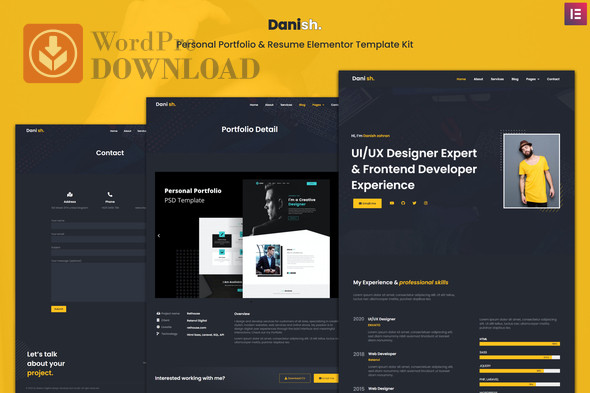
Task: Click the Personal Portfolio PSD Template image
Action: click(246, 235)
